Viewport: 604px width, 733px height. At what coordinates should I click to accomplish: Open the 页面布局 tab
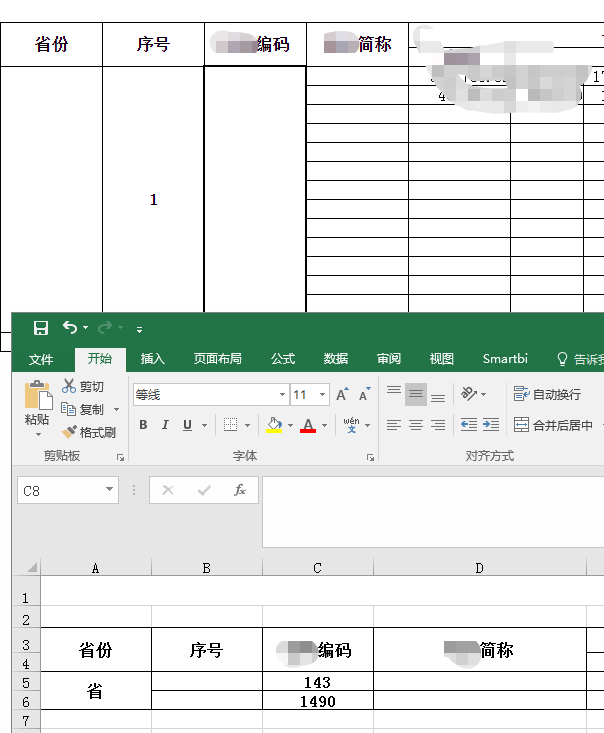tap(217, 359)
